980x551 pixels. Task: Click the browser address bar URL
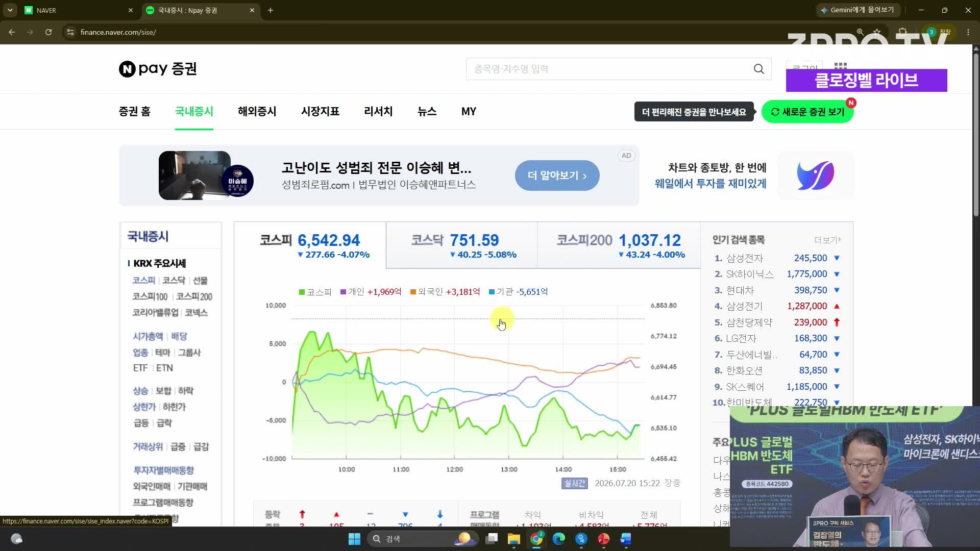(118, 32)
